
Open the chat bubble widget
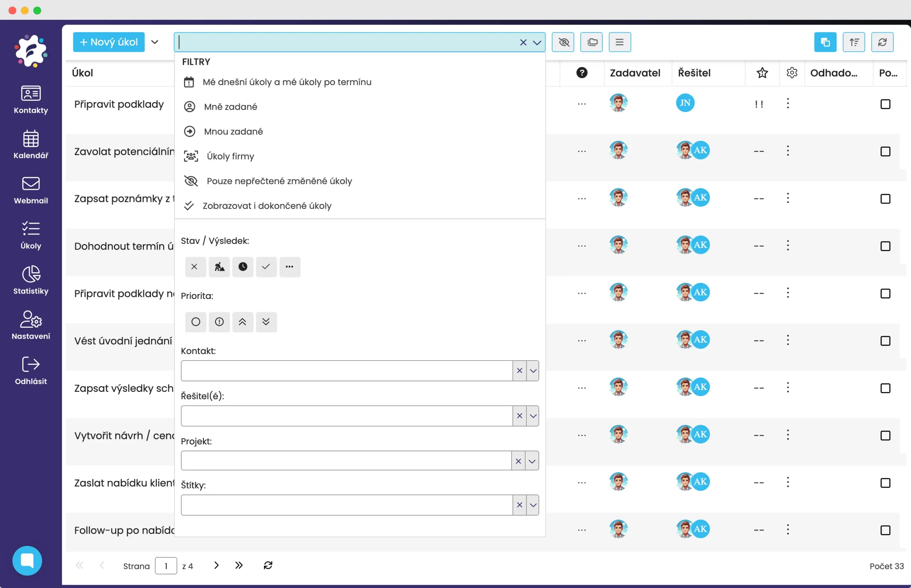click(27, 560)
